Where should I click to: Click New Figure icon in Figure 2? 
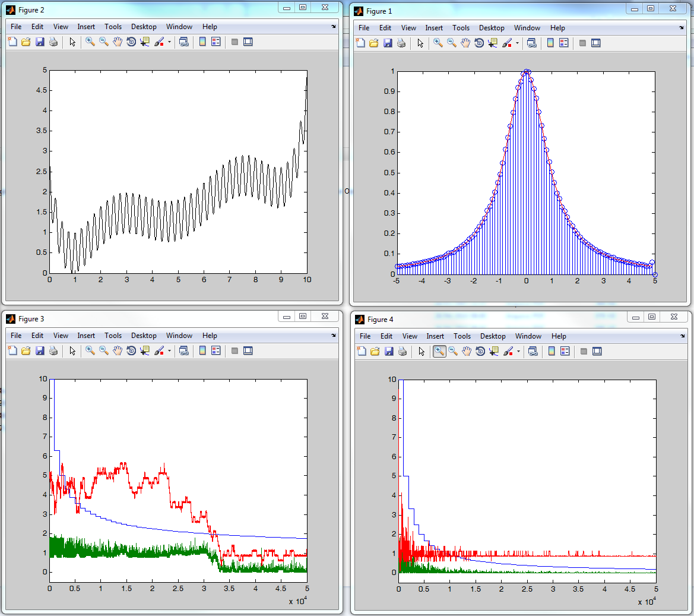[12, 42]
